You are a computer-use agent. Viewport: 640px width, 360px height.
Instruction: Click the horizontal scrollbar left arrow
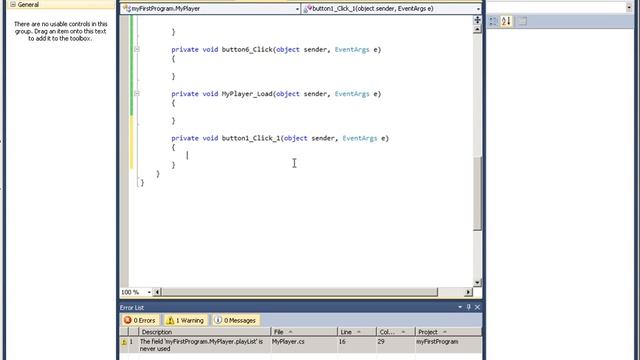click(157, 292)
